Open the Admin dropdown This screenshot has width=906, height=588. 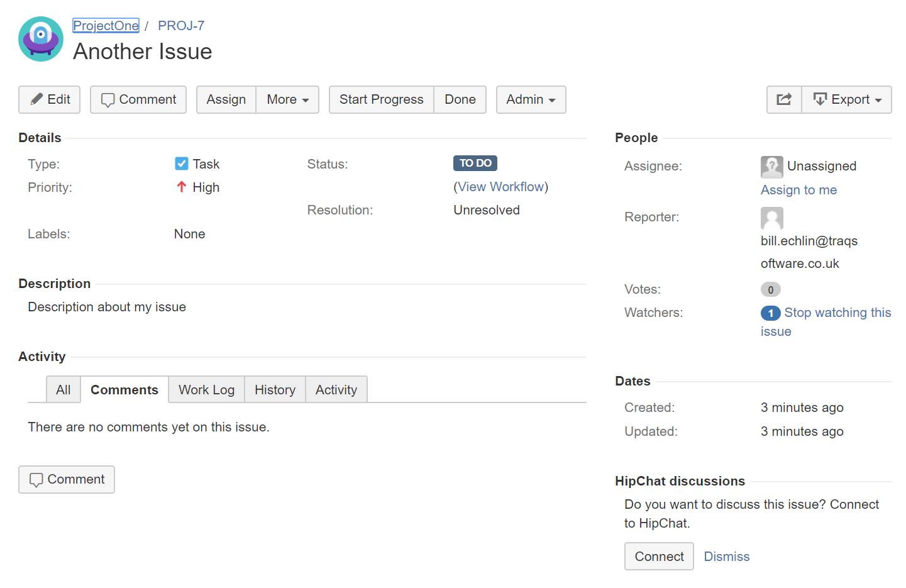(x=530, y=99)
